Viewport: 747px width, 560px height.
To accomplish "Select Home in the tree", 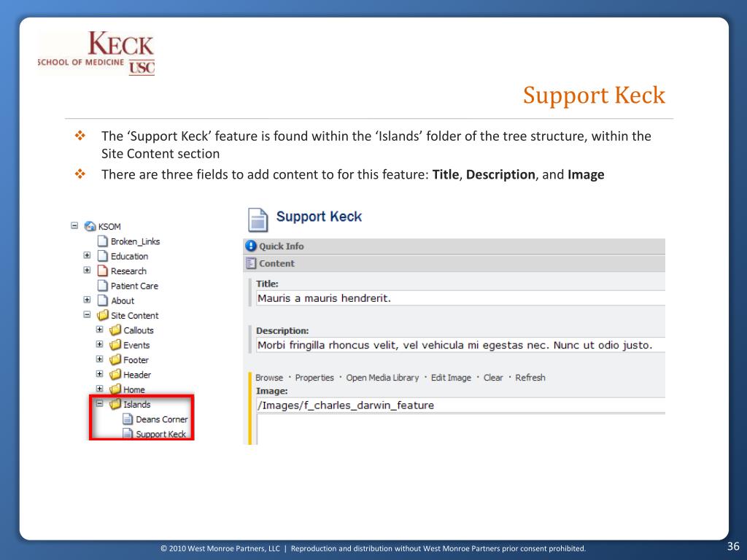I will [x=134, y=389].
